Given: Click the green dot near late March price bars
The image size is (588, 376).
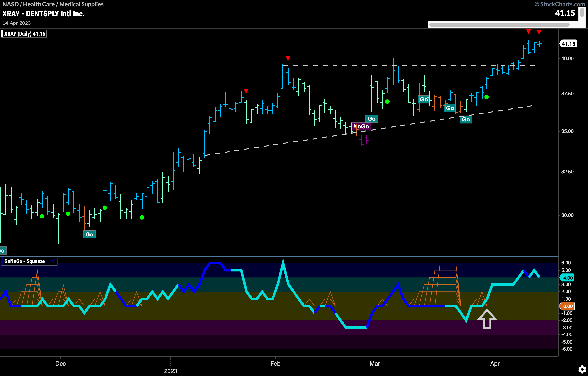Looking at the screenshot, I should tap(487, 97).
